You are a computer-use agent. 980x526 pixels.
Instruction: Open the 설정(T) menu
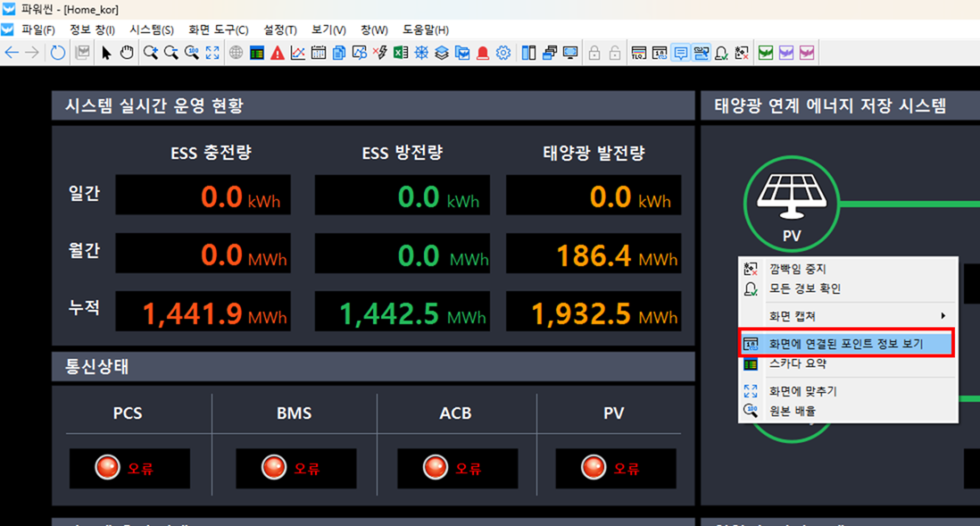[279, 29]
